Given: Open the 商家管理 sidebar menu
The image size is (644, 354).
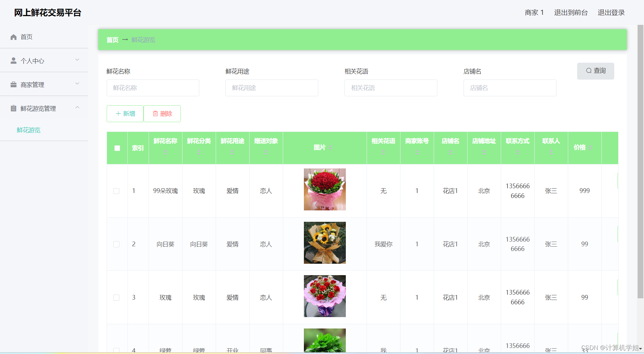Looking at the screenshot, I should pos(44,85).
